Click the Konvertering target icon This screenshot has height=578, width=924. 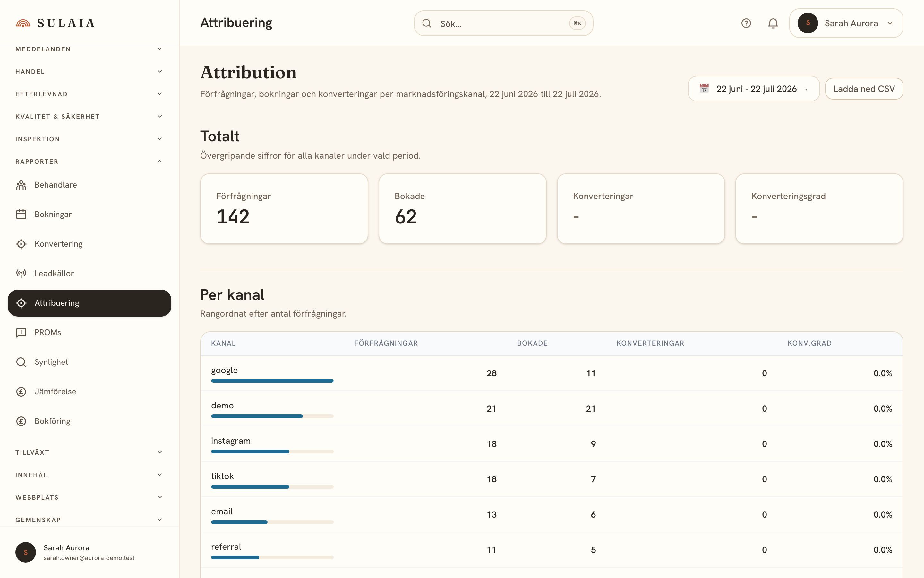(21, 244)
